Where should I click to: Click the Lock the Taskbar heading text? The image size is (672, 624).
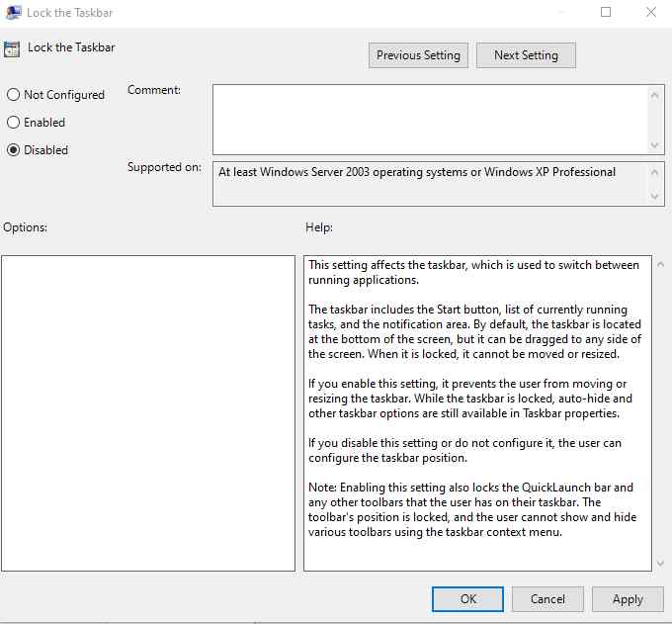[x=71, y=47]
